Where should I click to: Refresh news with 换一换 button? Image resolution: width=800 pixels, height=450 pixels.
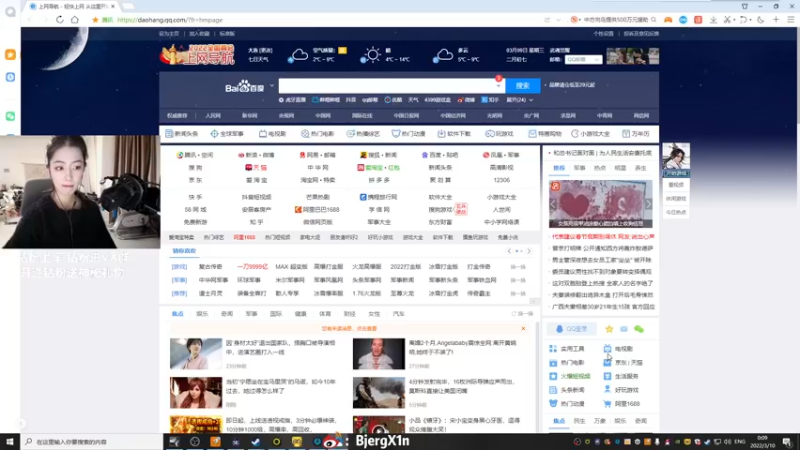point(522,314)
